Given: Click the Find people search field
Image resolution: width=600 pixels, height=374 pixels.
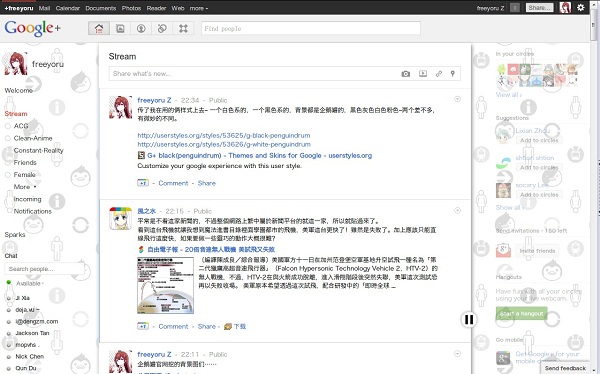Looking at the screenshot, I should click(x=311, y=28).
